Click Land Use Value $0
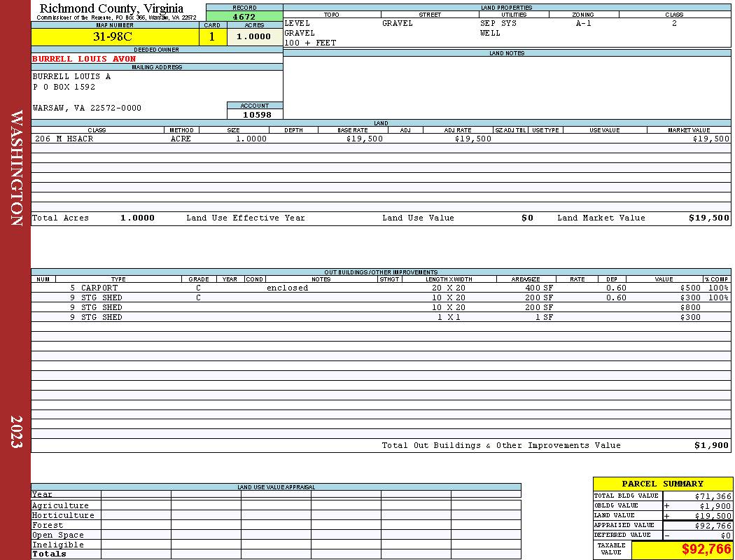735x560 pixels. (x=527, y=218)
